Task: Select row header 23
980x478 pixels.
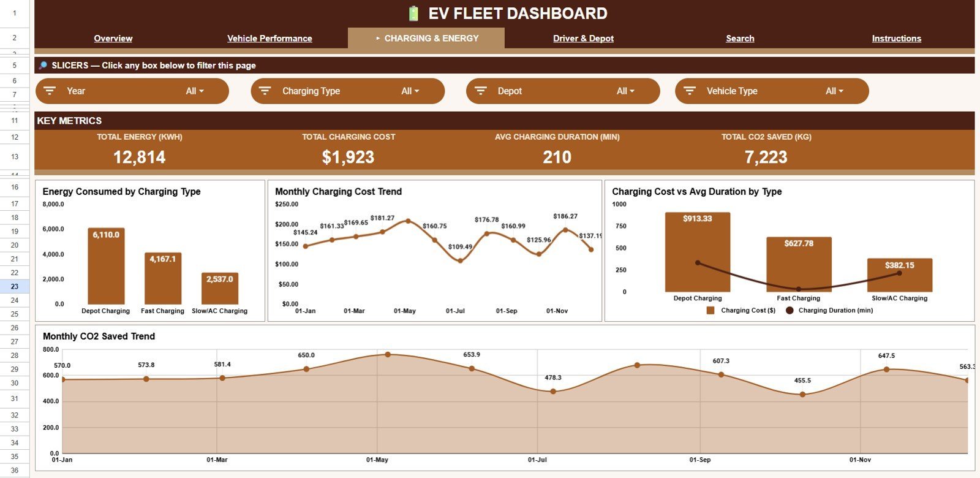Action: tap(15, 286)
